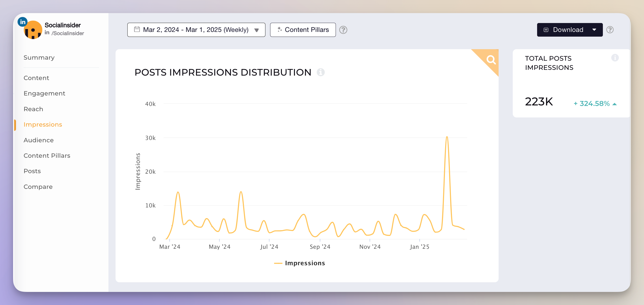Expand the Content Pillars filter dropdown
Screen dimensions: 644x305
click(303, 29)
